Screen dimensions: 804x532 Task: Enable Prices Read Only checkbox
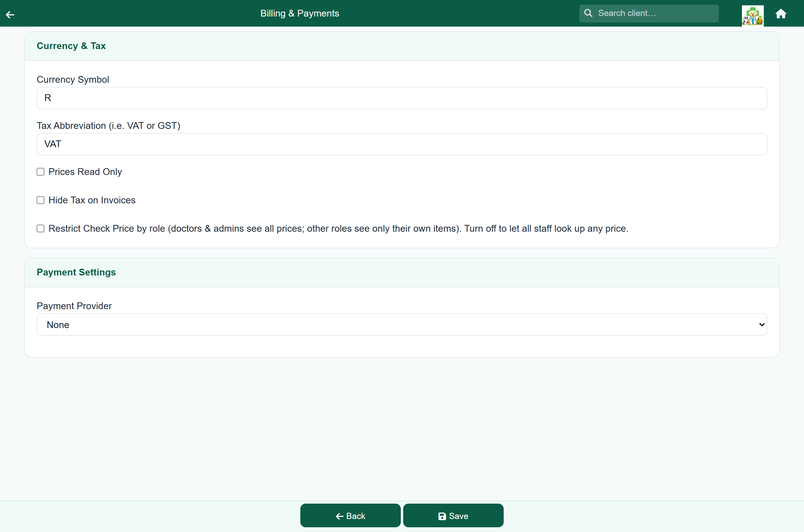pos(41,172)
